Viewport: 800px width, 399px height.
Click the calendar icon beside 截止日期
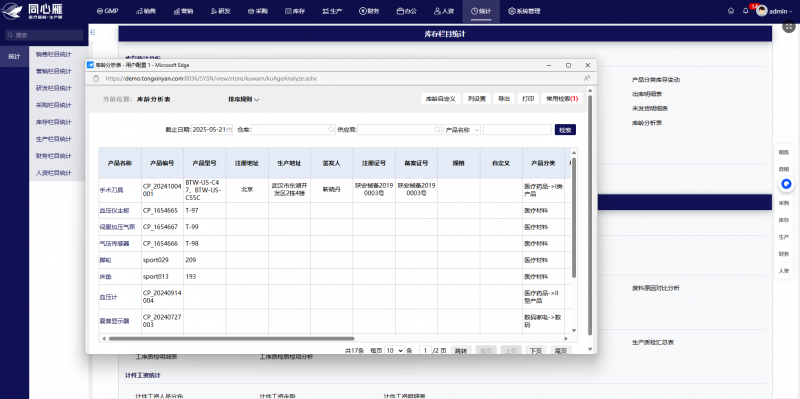[x=229, y=130]
